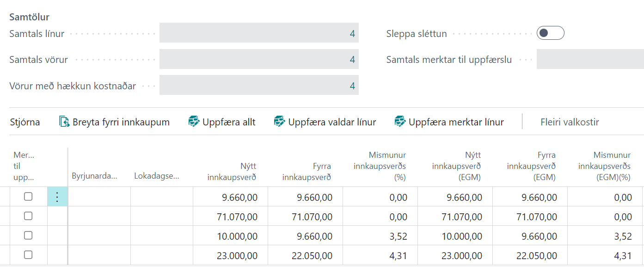Click the Uppfæra valdar línur icon

279,122
